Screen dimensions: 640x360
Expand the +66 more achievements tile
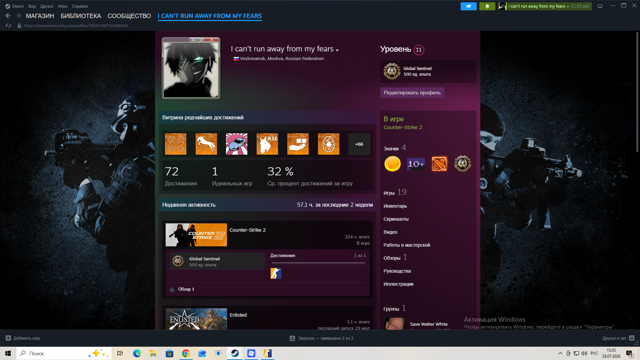click(x=359, y=144)
